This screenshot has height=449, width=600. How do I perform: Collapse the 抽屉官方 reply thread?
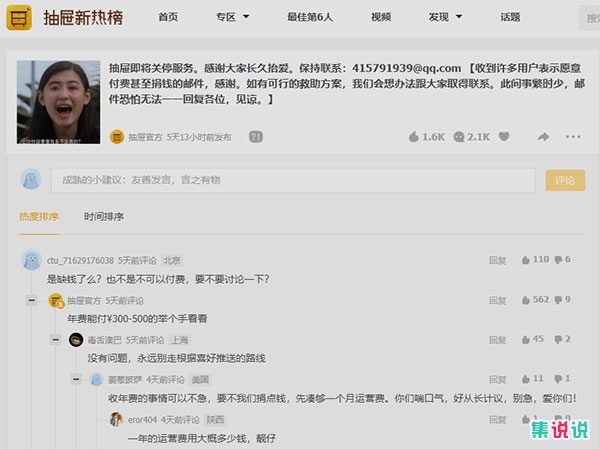[32, 300]
